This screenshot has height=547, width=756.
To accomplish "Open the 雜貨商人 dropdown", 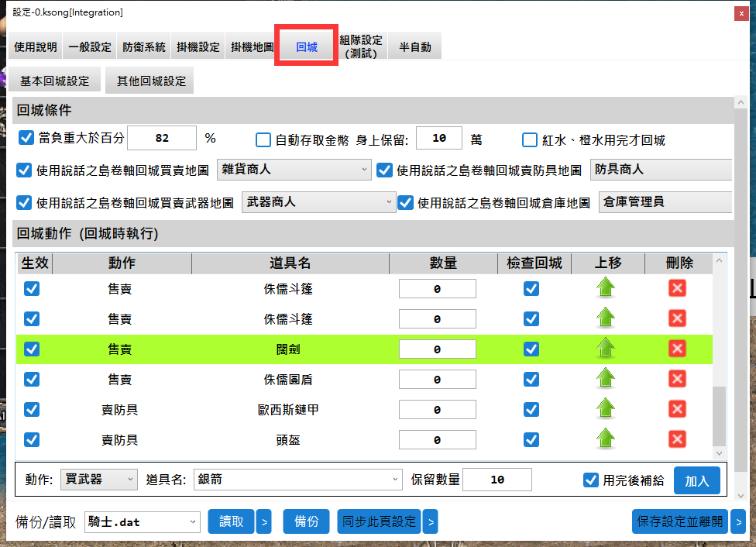I will (x=294, y=169).
